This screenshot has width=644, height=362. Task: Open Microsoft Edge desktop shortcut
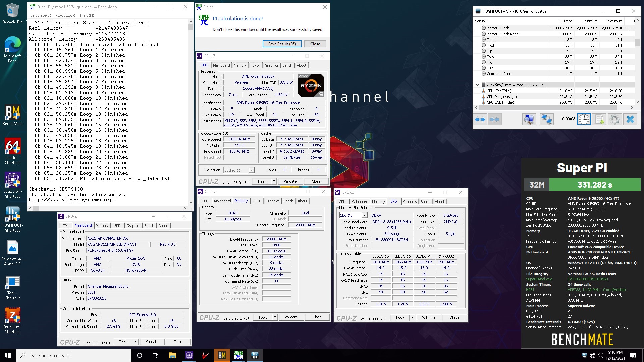pos(13,50)
